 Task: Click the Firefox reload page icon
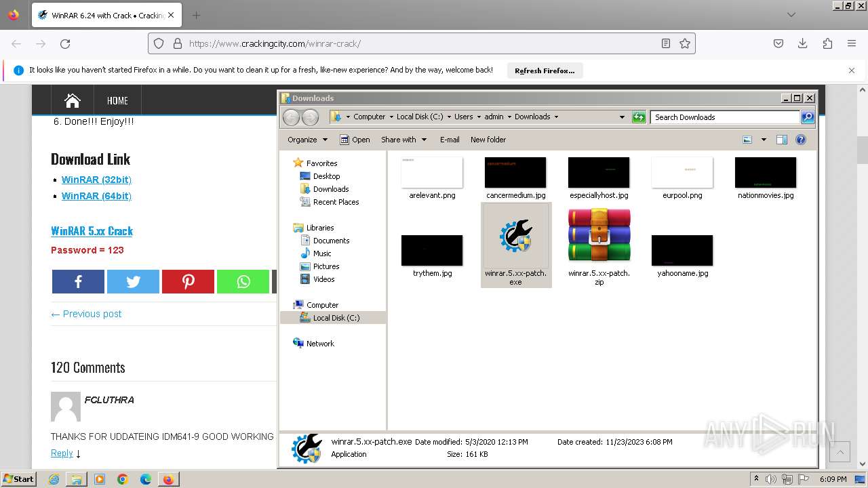pyautogui.click(x=65, y=43)
